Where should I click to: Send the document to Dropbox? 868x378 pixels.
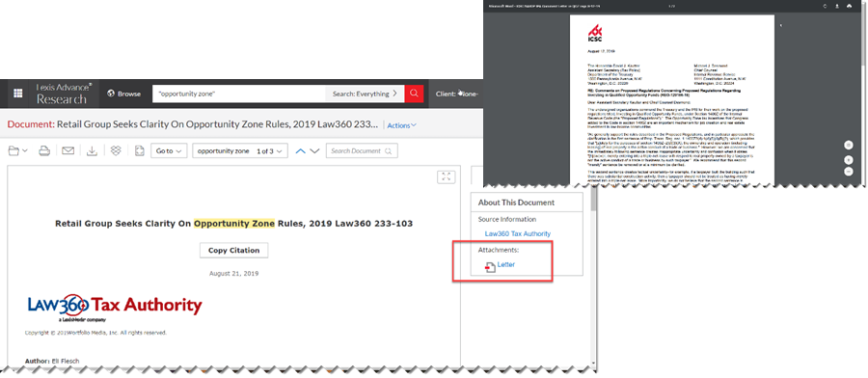(x=116, y=150)
